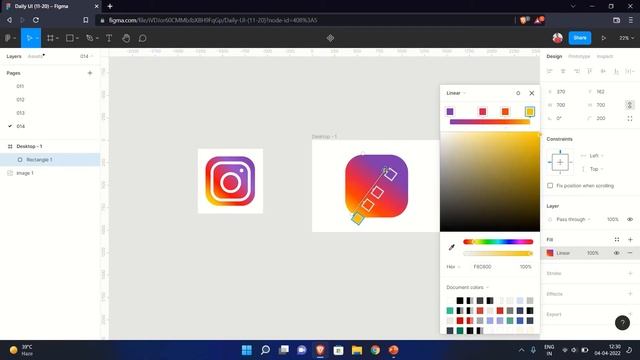Close the gradient color picker
Screen dimensions: 640x360
pyautogui.click(x=531, y=93)
